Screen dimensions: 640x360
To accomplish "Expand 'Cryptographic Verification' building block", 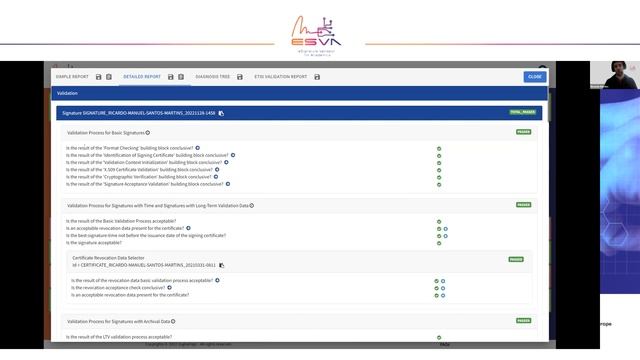I will (216, 177).
